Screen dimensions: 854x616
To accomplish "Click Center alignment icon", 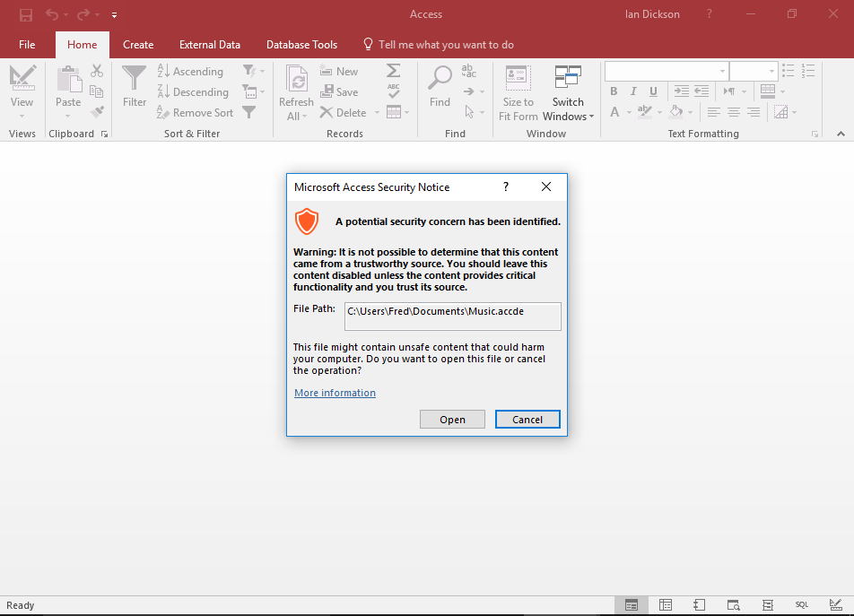I will pyautogui.click(x=734, y=113).
